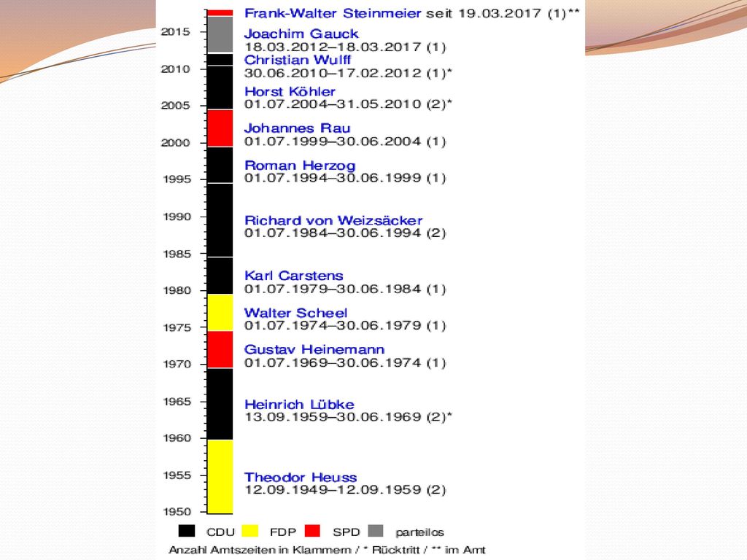
Task: Click the date range 01.07.1974–30.06.1979
Action: click(333, 326)
